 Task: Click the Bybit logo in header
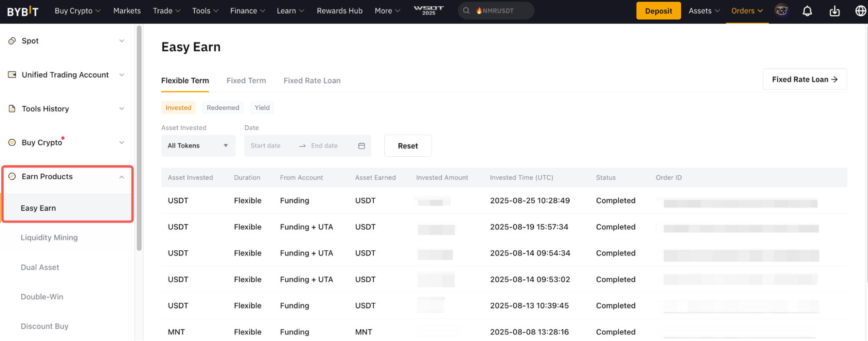coord(23,11)
